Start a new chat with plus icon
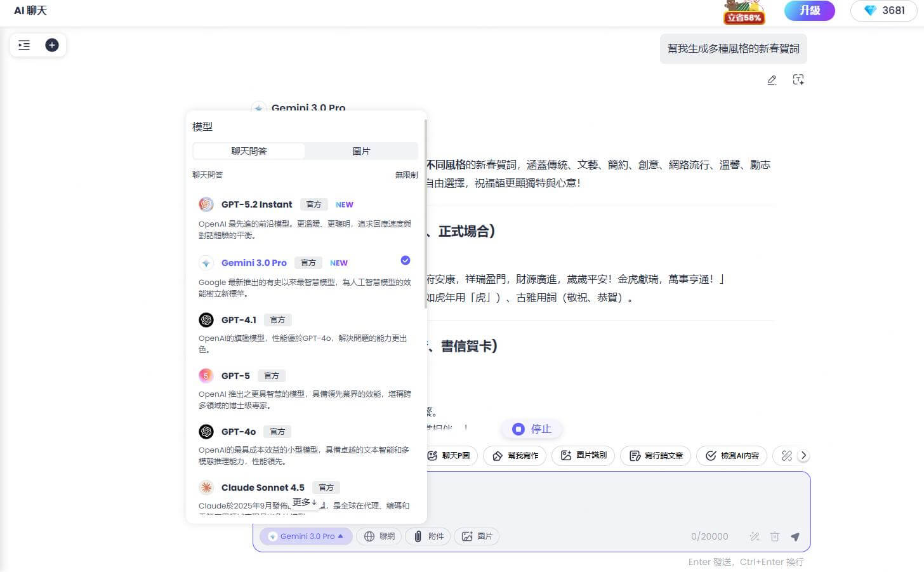924x572 pixels. click(52, 45)
